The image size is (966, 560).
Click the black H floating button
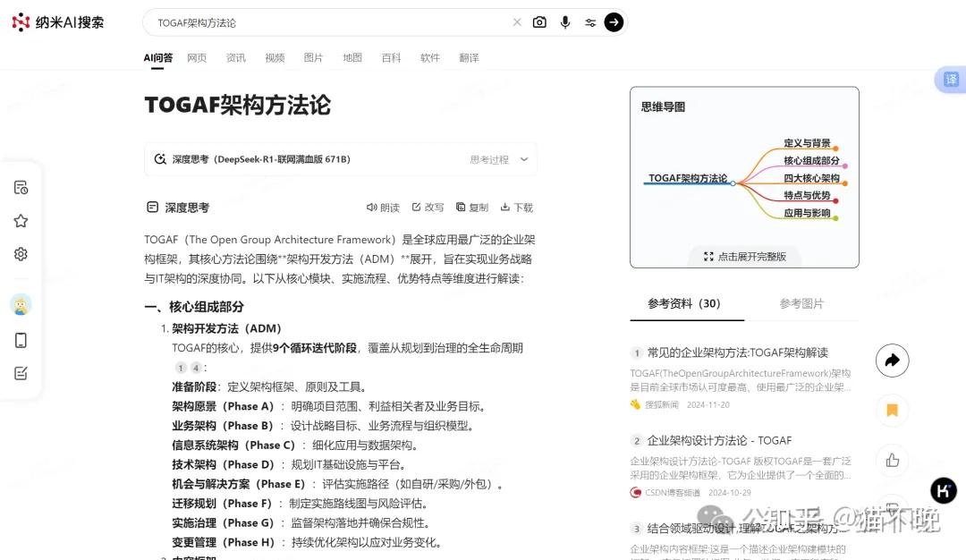tap(944, 491)
